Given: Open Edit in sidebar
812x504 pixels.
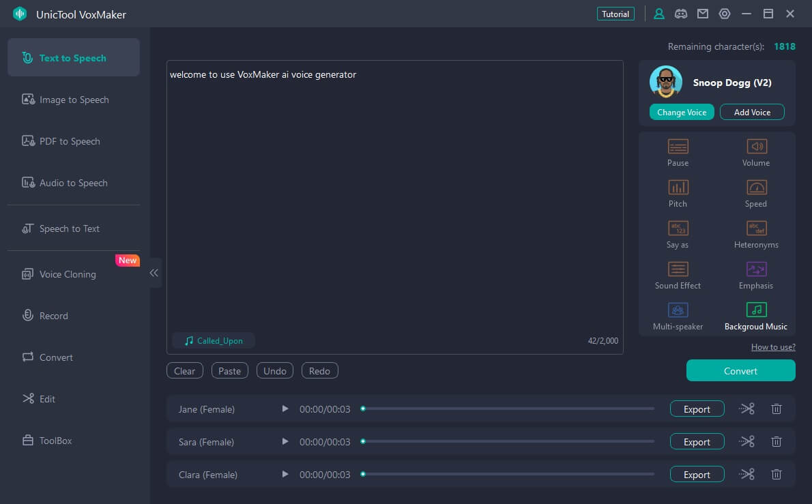Looking at the screenshot, I should [x=74, y=399].
